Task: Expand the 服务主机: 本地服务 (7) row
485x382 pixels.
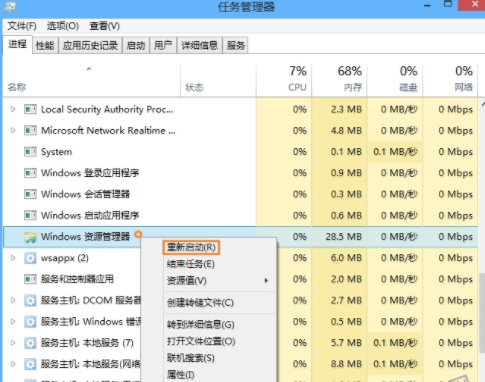Action: [13, 343]
